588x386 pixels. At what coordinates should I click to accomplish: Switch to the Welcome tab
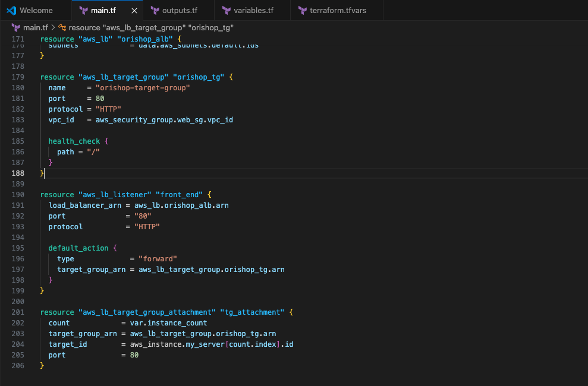(x=36, y=11)
